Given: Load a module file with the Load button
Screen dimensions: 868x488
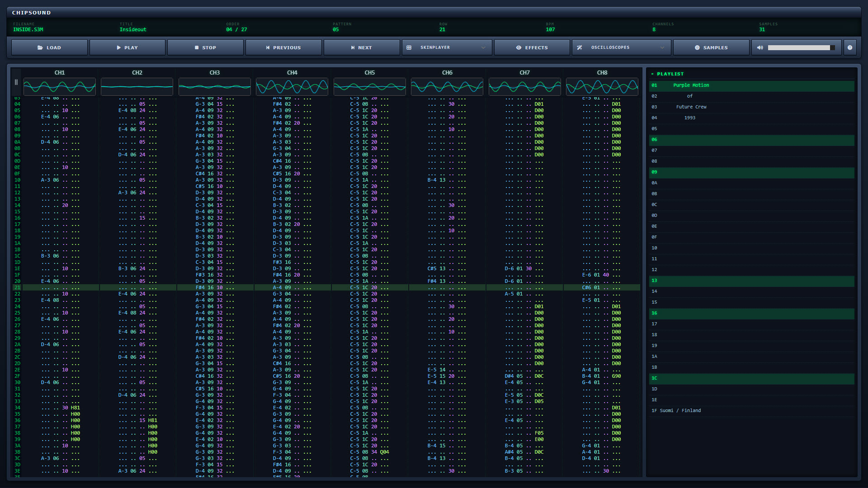Looking at the screenshot, I should [x=49, y=47].
